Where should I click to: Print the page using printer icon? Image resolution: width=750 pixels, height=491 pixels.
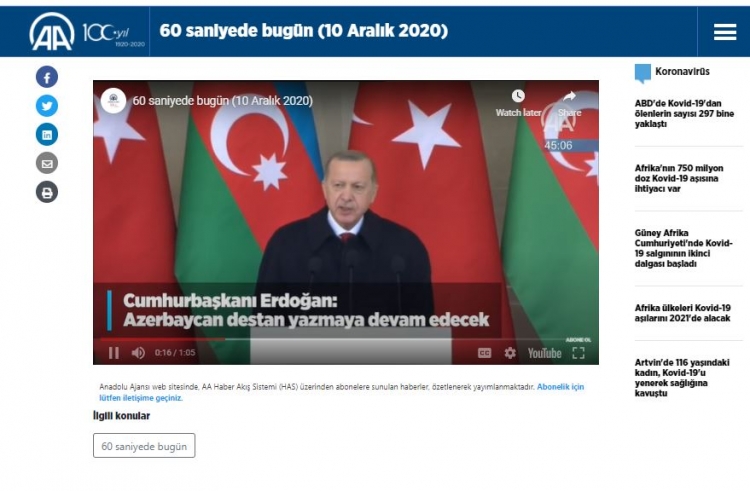(47, 192)
